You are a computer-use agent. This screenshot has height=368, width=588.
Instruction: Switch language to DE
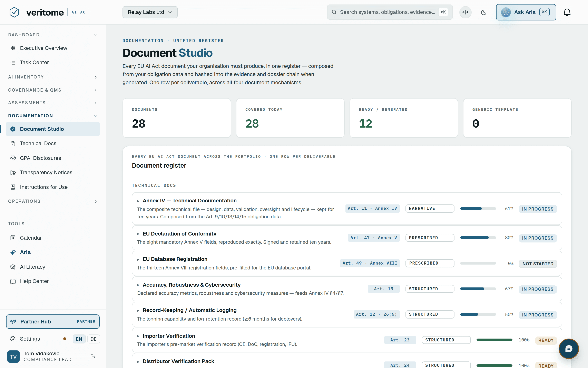94,339
